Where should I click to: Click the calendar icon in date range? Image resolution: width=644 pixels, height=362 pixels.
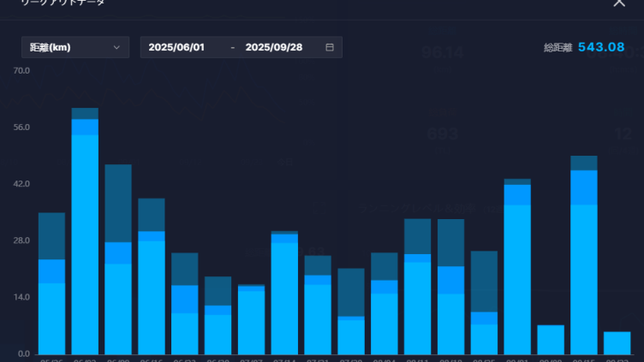pyautogui.click(x=330, y=47)
